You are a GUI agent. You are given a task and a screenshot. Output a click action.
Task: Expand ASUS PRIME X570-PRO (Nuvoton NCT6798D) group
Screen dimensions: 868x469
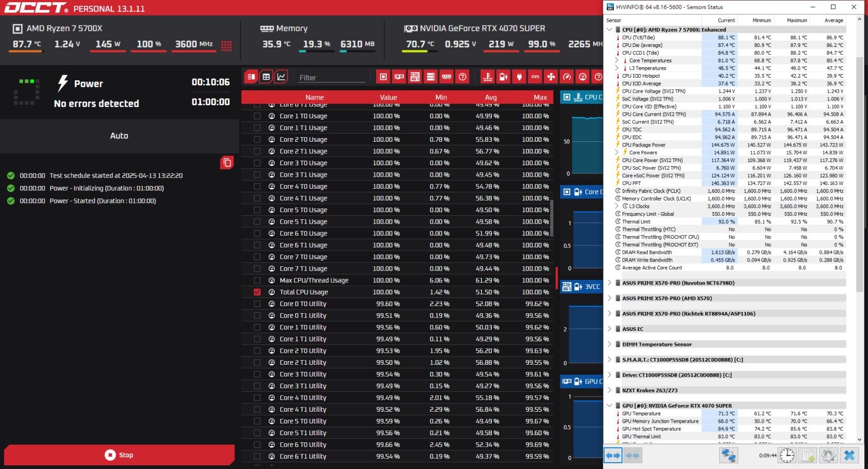(609, 283)
